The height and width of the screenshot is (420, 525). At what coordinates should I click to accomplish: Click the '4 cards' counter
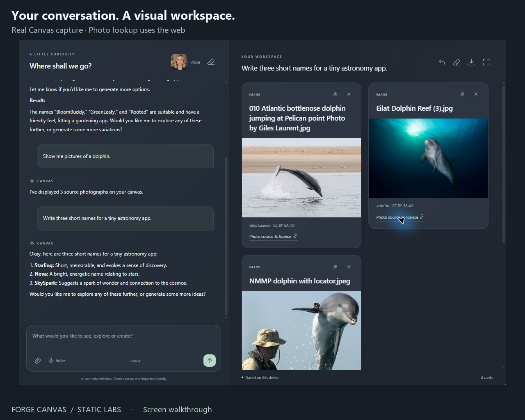tap(487, 378)
